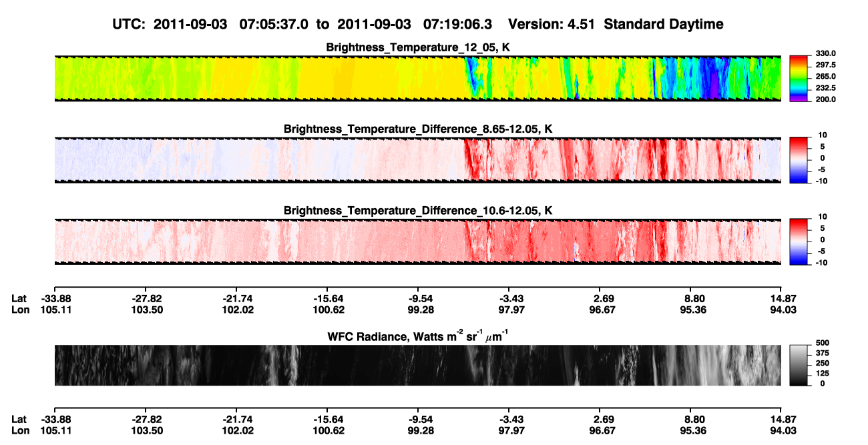Click the 'Brightness_Temperature_12_05, K' panel title

pyautogui.click(x=418, y=47)
